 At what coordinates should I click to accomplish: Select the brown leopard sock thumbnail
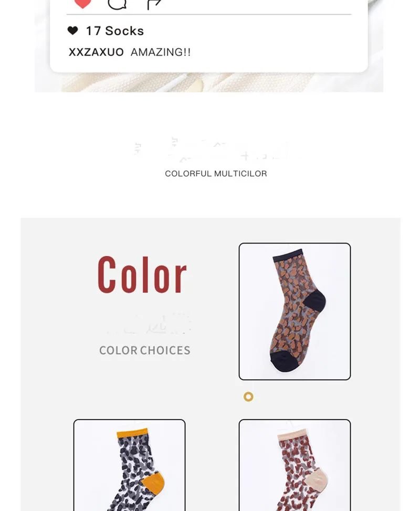point(295,312)
